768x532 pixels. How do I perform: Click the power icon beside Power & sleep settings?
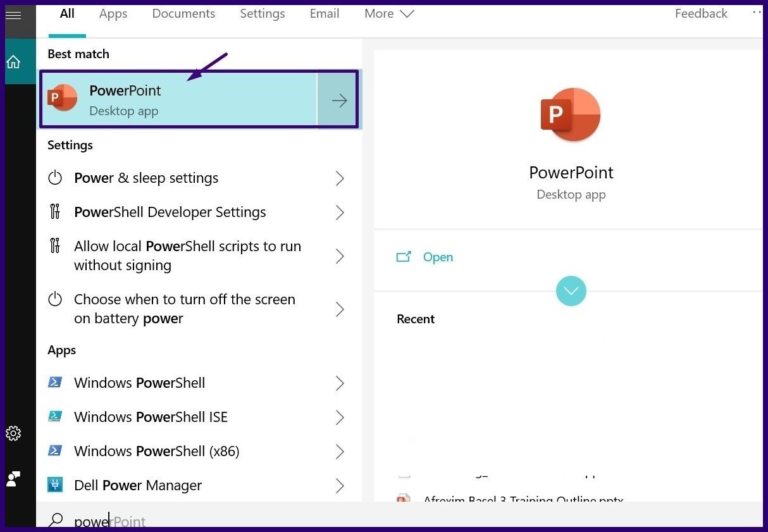coord(55,178)
